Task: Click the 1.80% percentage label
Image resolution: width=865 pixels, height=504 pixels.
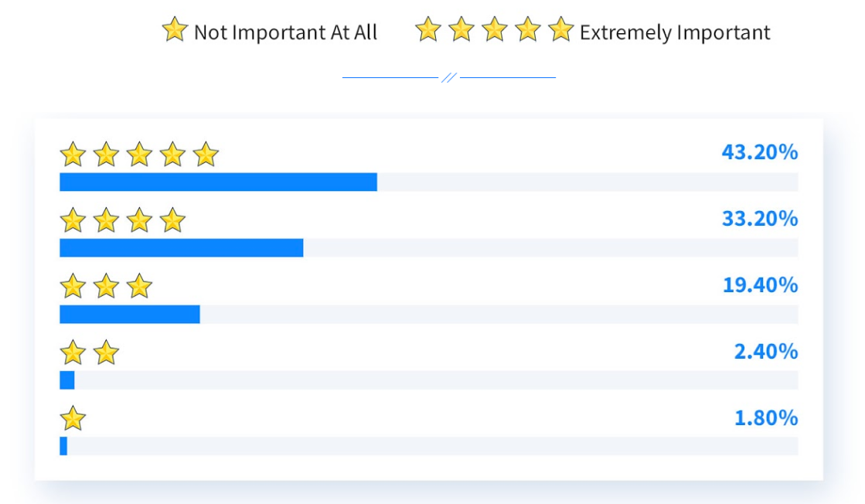Action: click(x=766, y=418)
